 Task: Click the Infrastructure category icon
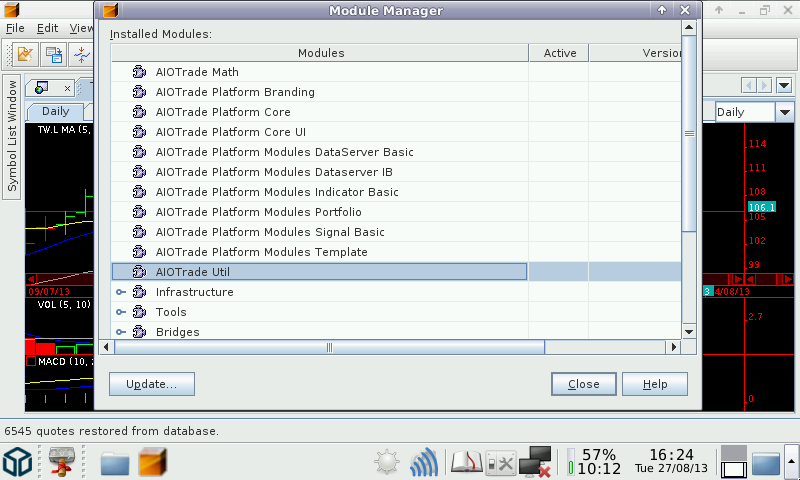click(x=139, y=292)
